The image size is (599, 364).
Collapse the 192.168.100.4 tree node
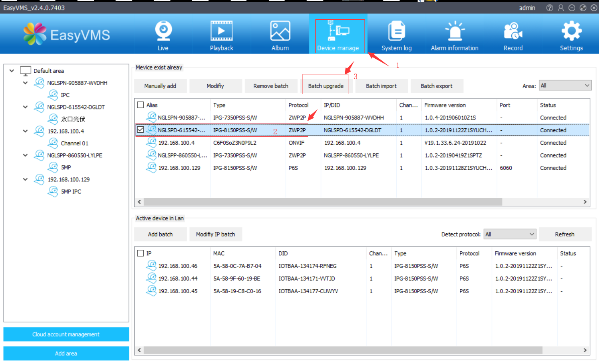pyautogui.click(x=25, y=131)
